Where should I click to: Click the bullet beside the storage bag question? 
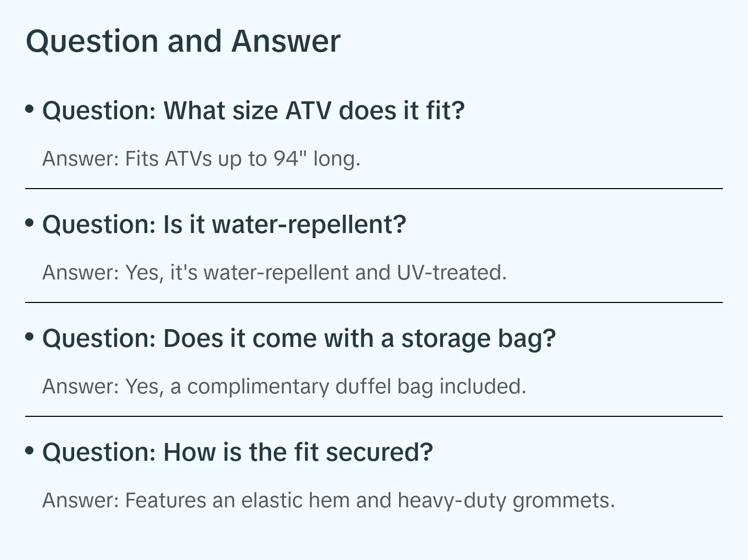30,336
